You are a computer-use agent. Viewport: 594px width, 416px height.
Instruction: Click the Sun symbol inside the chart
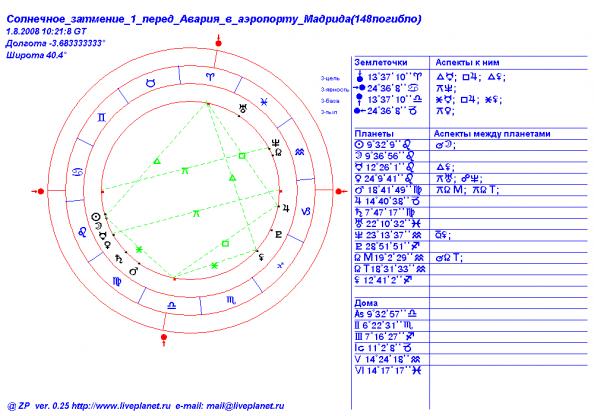(95, 217)
